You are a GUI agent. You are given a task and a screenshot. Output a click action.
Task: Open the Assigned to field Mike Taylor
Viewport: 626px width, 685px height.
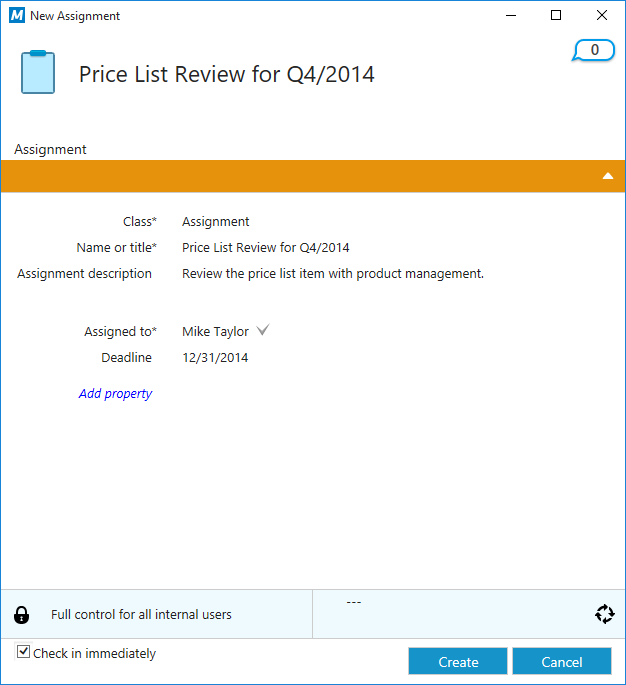coord(215,332)
